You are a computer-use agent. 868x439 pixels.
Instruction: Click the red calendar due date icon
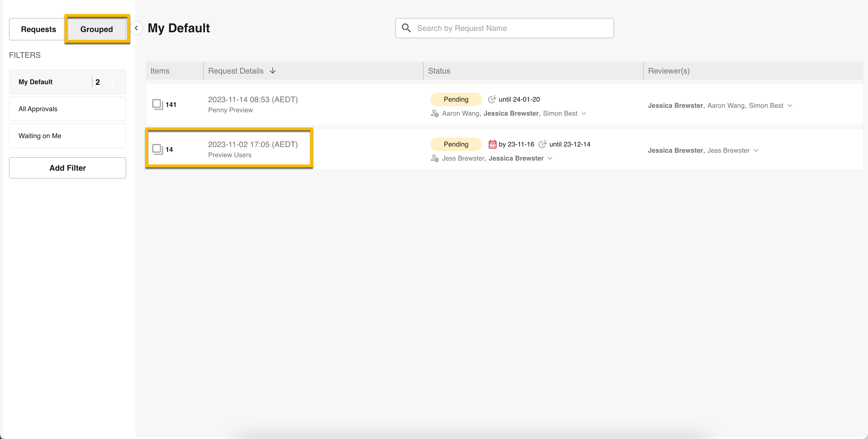tap(492, 144)
